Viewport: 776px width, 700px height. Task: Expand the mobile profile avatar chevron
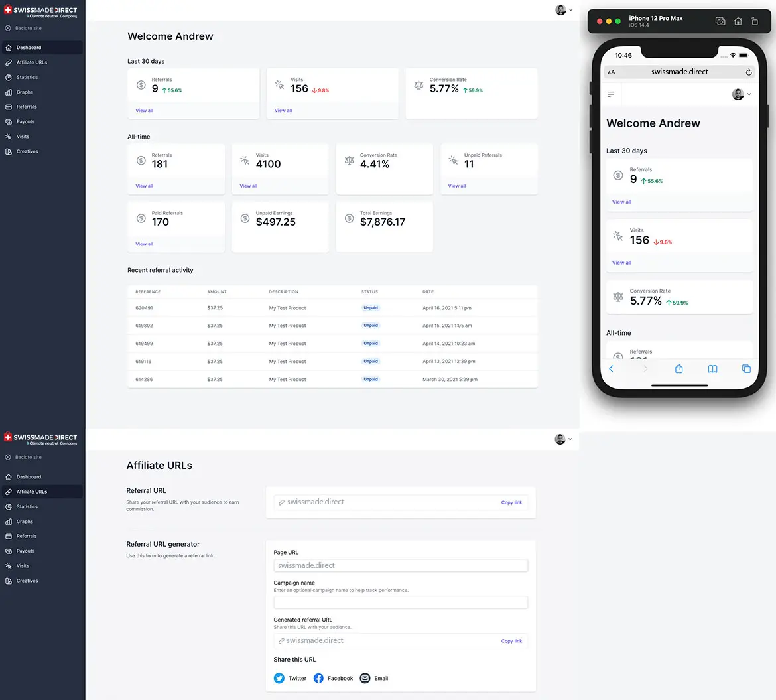(x=750, y=94)
